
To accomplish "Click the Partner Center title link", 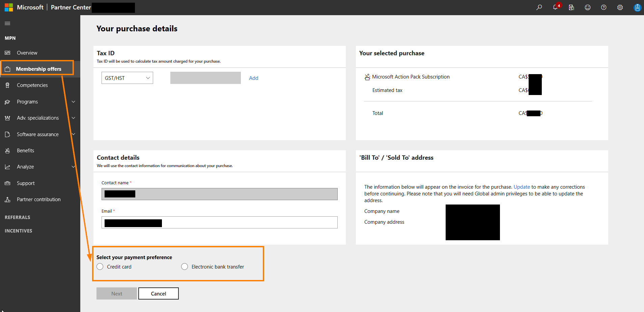I will [71, 7].
